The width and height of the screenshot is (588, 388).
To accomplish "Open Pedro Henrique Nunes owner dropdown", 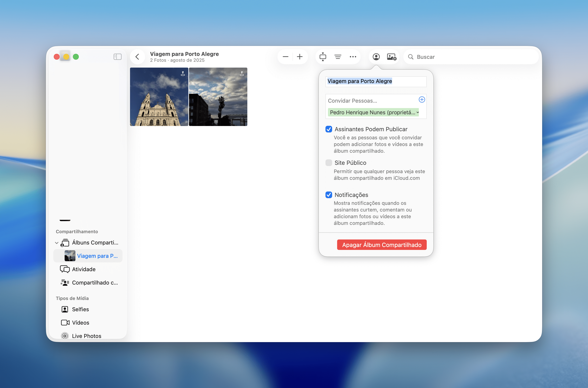I will point(418,112).
